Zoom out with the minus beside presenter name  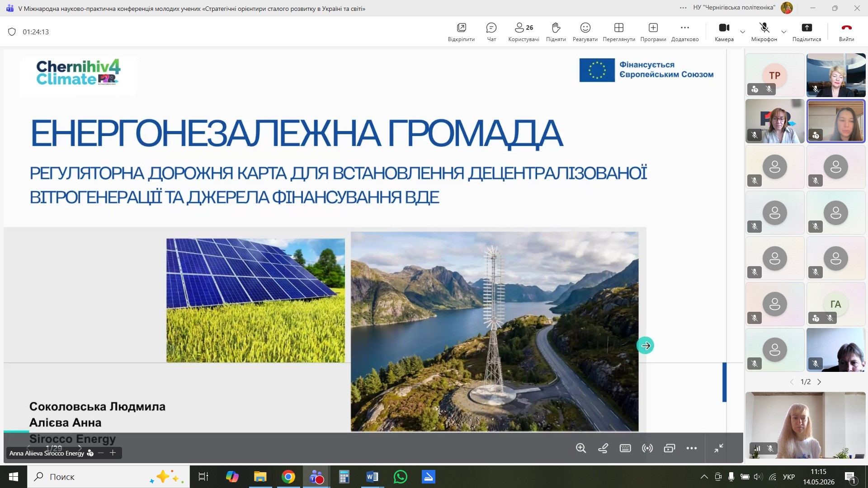(101, 453)
